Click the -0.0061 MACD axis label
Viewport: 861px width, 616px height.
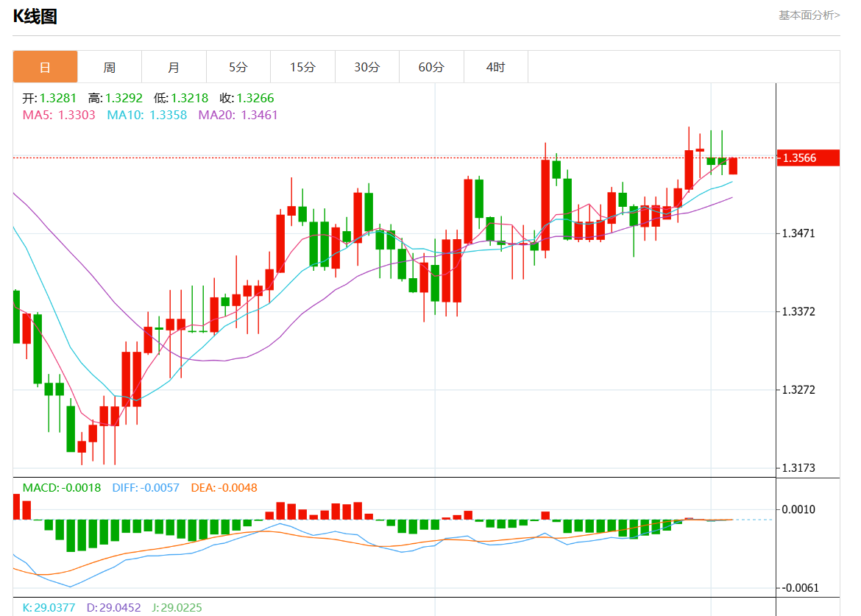click(798, 588)
